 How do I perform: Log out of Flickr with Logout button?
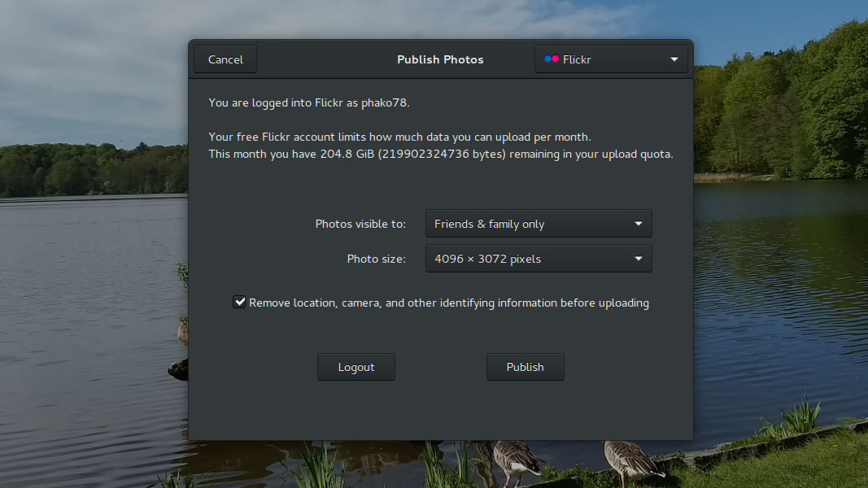pyautogui.click(x=356, y=367)
